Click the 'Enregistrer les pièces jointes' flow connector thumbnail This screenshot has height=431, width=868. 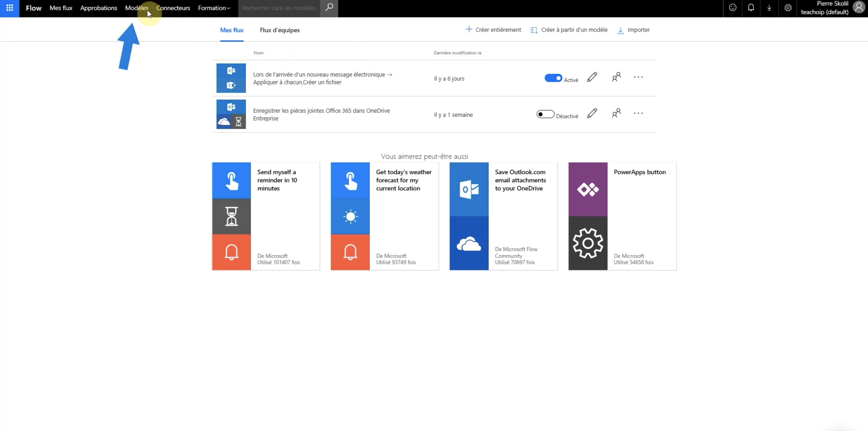pyautogui.click(x=231, y=114)
